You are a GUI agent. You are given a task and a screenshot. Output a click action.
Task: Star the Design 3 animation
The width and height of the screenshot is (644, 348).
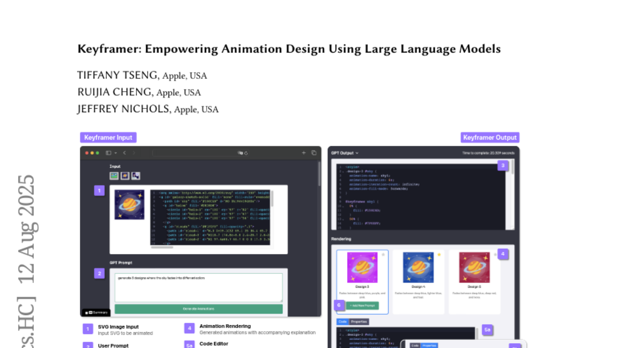pos(383,255)
